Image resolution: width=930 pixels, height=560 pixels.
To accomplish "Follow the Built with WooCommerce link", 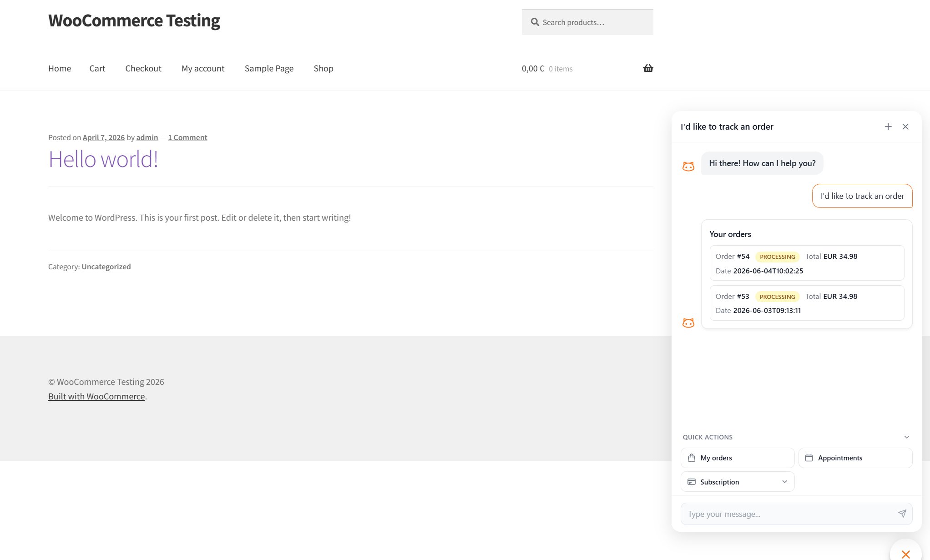I will (x=96, y=396).
